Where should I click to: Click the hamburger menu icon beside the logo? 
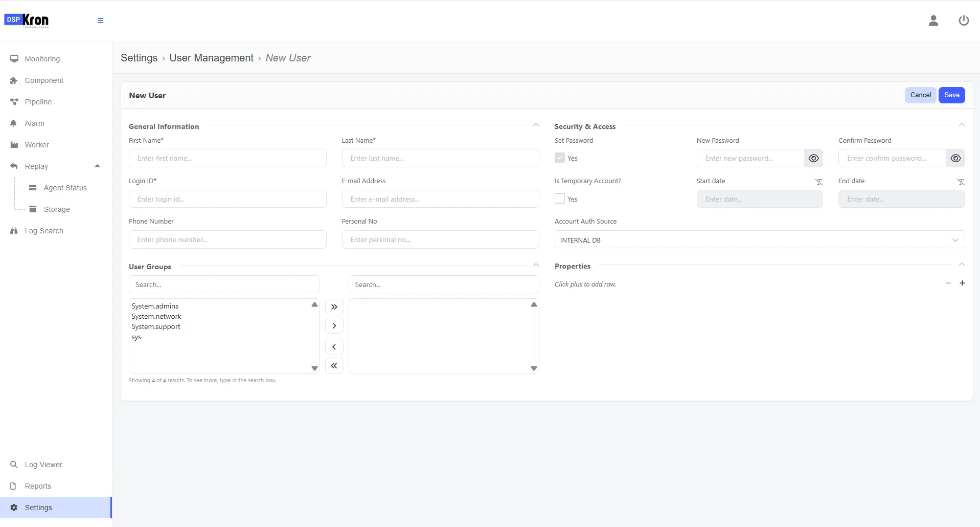click(x=100, y=20)
